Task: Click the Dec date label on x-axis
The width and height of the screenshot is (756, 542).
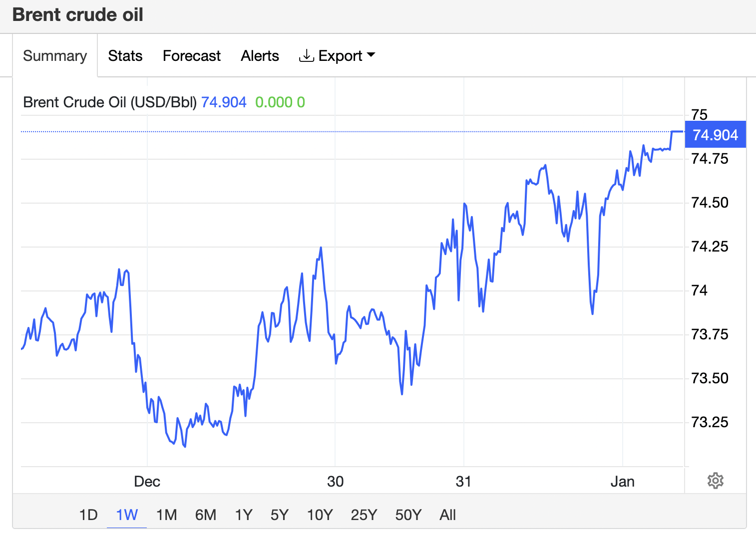Action: (x=147, y=482)
